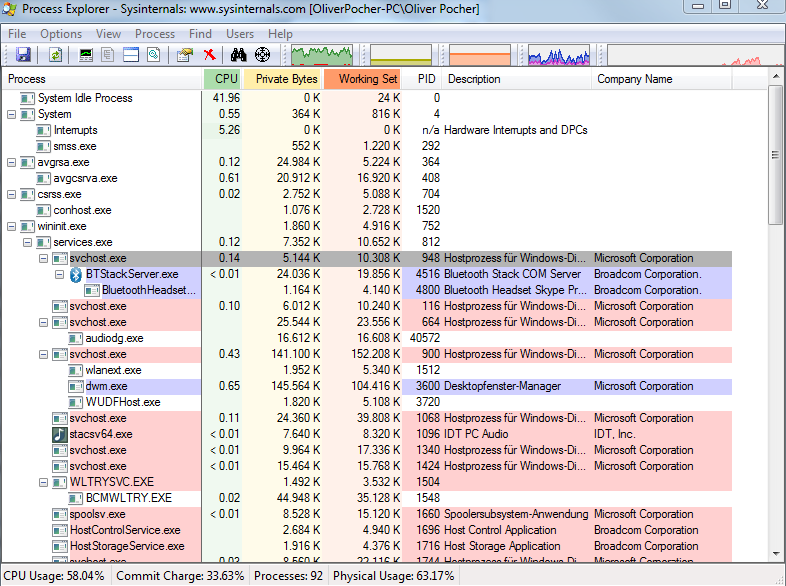
Task: Click the icon beside HostControlService.exe
Action: (x=60, y=530)
